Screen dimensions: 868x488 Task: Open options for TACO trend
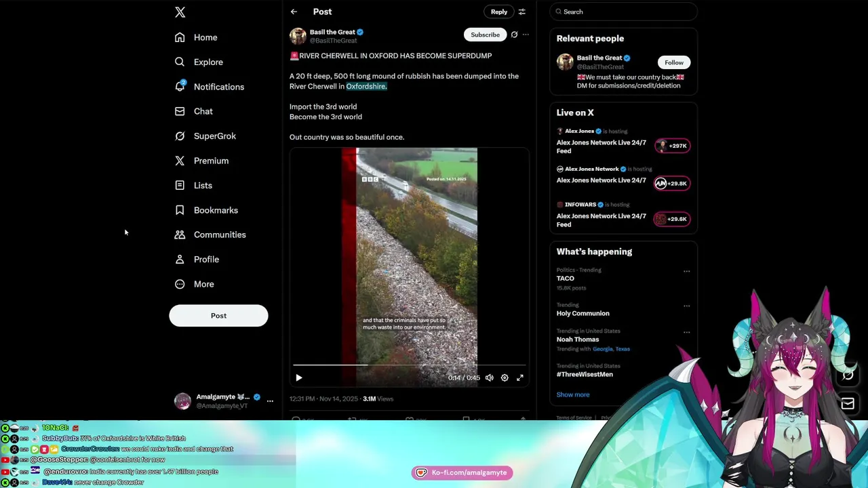click(686, 271)
